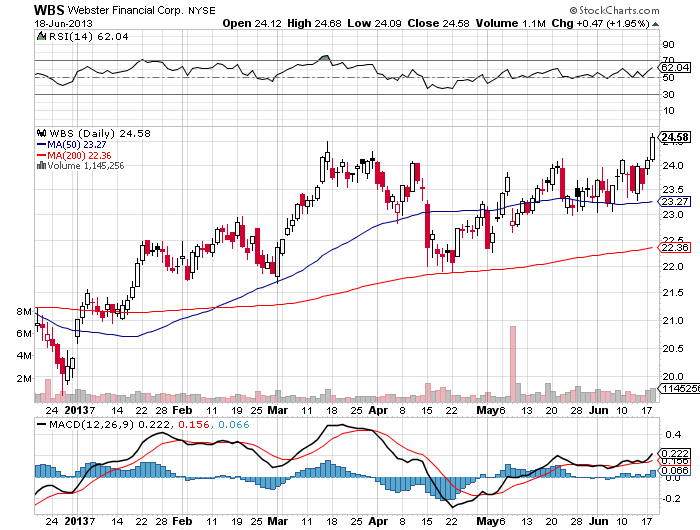Click the 18-Jun-2013 chart date
700x530 pixels.
[63, 24]
